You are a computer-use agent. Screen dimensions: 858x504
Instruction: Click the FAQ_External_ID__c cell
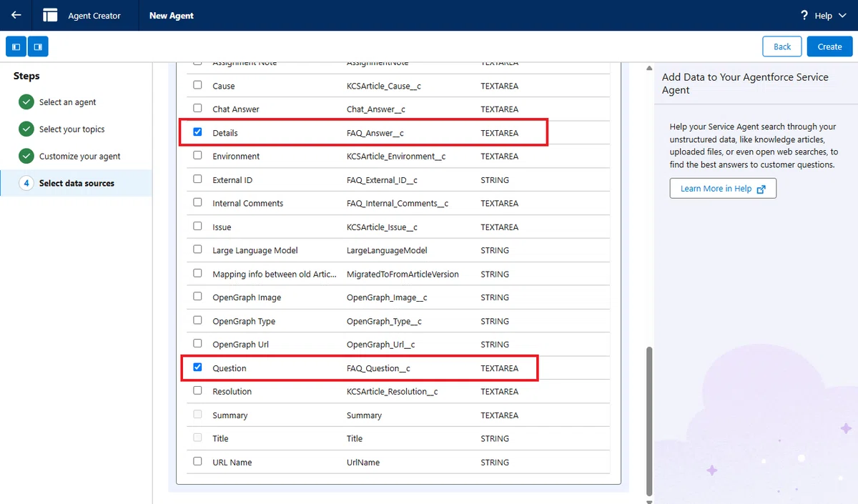tap(382, 180)
